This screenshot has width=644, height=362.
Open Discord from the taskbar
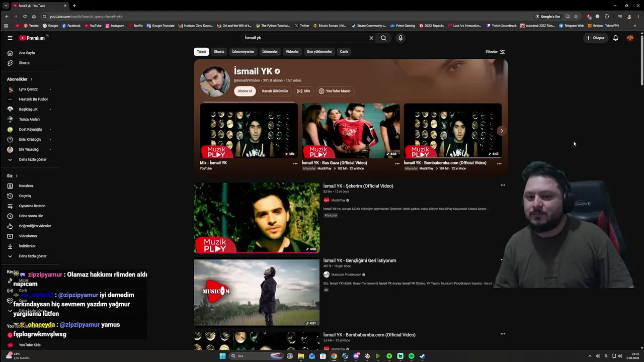click(356, 356)
